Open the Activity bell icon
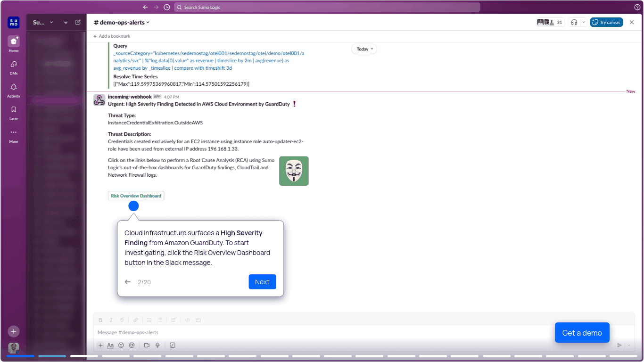The width and height of the screenshot is (644, 362). 14,87
